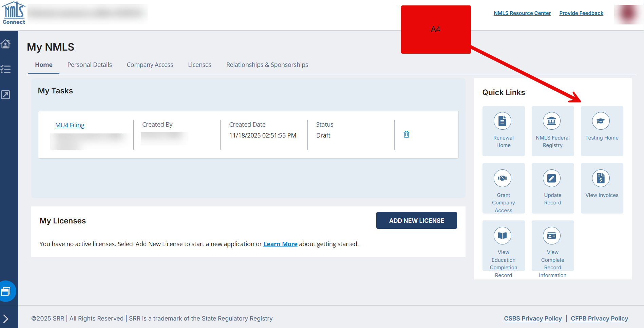644x328 pixels.
Task: Click the NMLS Resource Center link
Action: coord(522,13)
